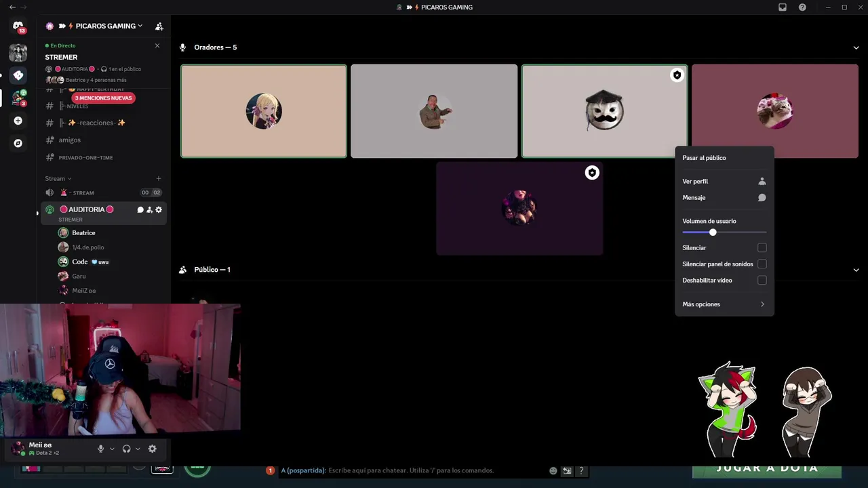Click moderator badge on mustache speaker tile

click(677, 75)
